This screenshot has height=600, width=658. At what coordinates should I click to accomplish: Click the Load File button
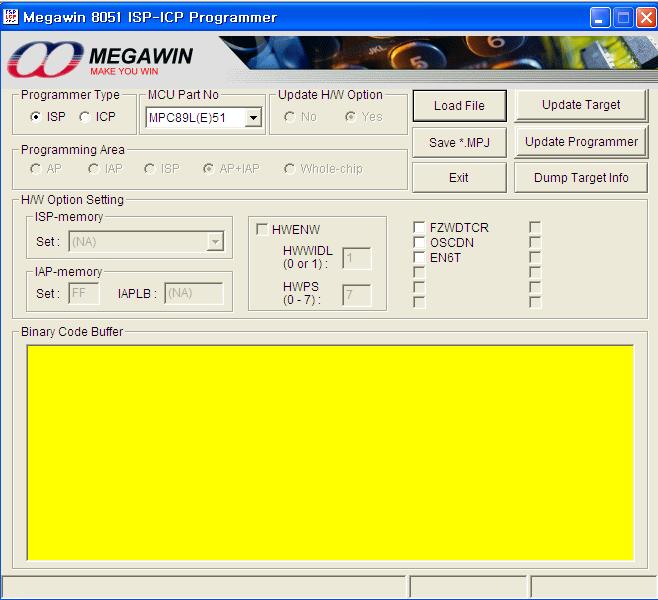(x=459, y=106)
